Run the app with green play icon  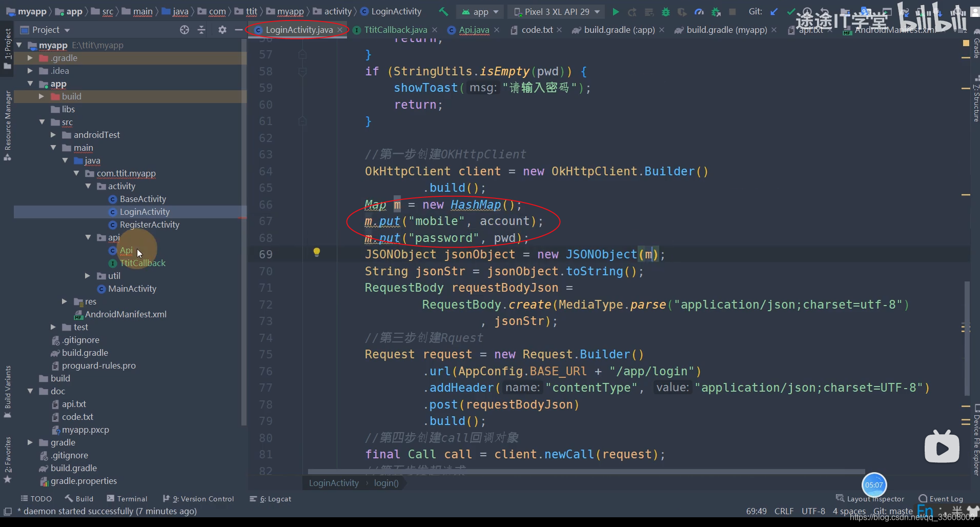(616, 11)
